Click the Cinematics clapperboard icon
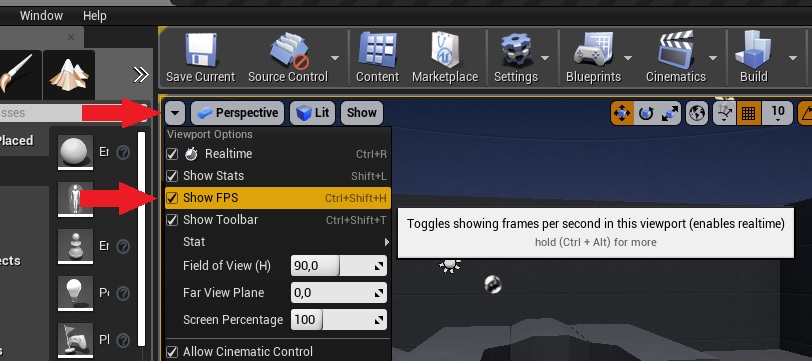812x361 pixels. point(676,50)
